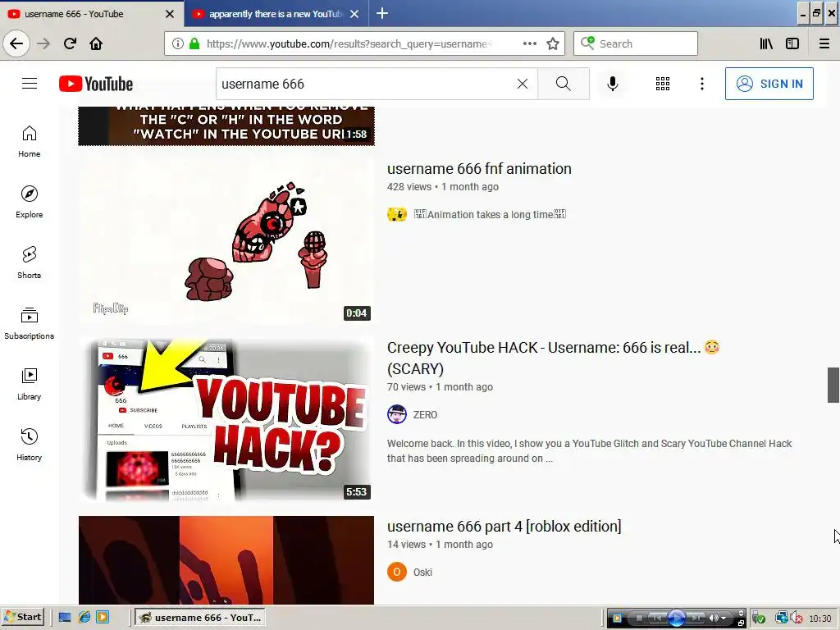Click the yellow channel avatar under the fnf animation video
Image resolution: width=840 pixels, height=630 pixels.
tap(397, 214)
